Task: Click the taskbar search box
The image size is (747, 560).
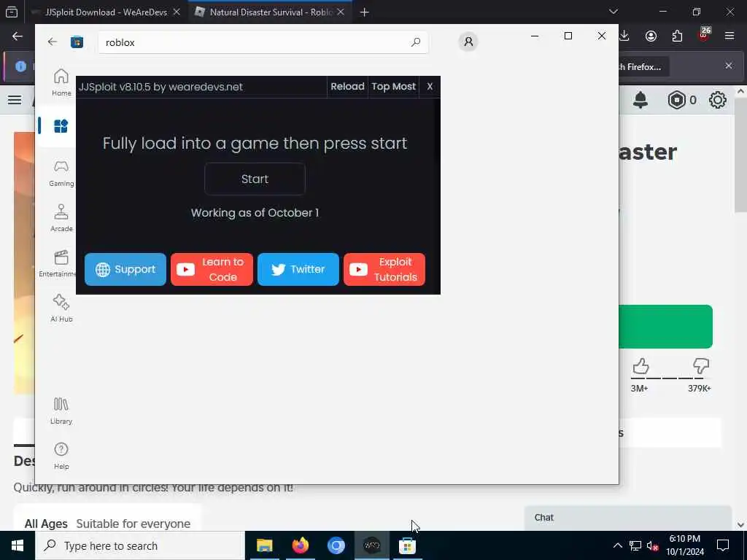Action: point(140,545)
